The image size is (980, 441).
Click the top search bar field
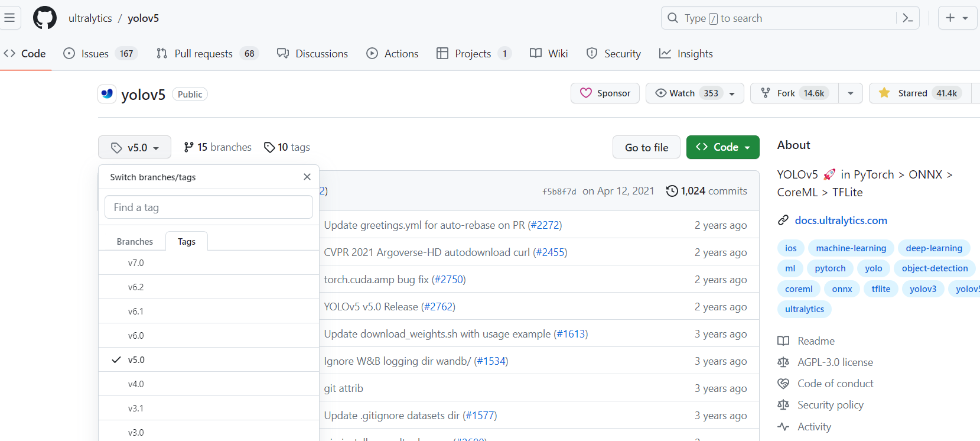[790, 18]
